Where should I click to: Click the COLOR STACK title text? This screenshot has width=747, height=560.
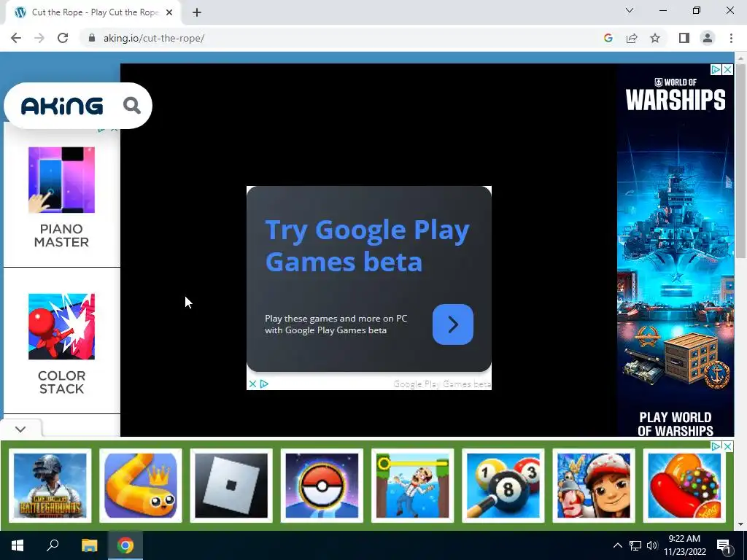[x=61, y=382]
